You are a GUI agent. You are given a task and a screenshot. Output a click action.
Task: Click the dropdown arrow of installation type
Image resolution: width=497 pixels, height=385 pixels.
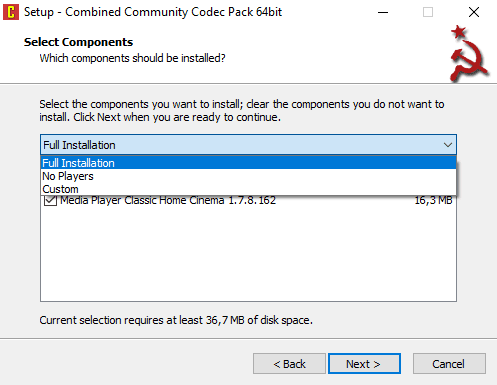click(x=448, y=145)
